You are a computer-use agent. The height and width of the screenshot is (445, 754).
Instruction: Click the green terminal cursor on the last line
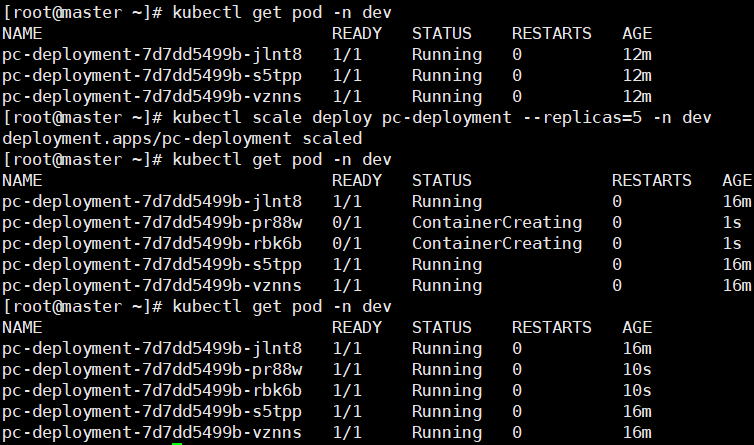tap(177, 441)
